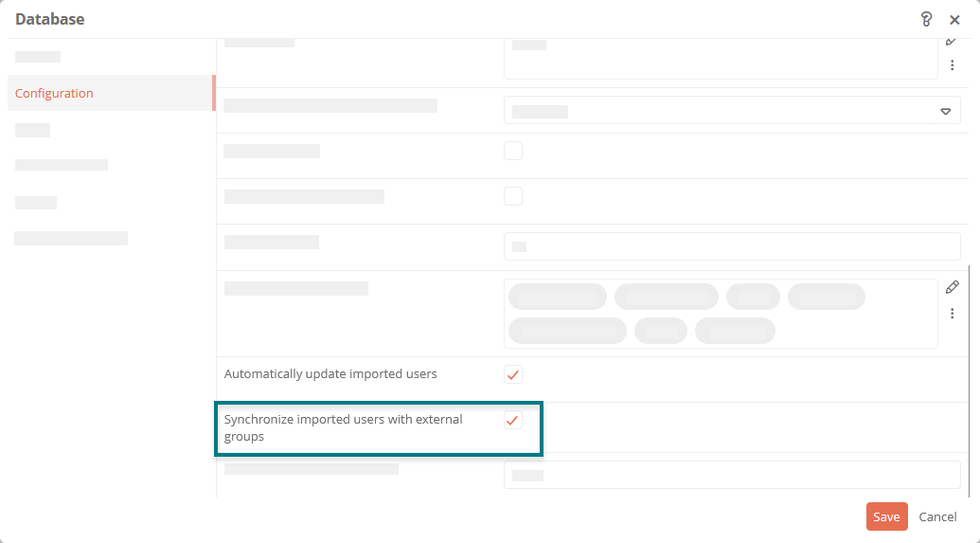Open the sidebar item directly below Configuration

[x=32, y=130]
